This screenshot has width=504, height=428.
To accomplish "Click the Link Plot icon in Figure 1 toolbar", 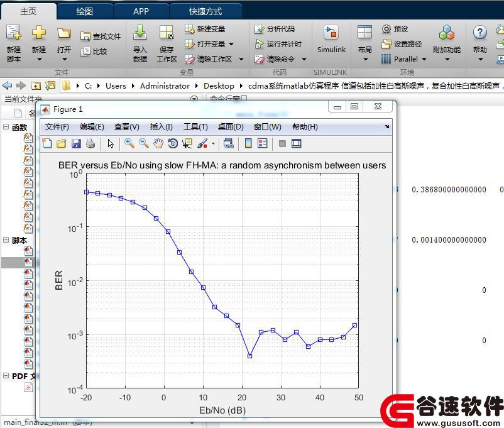I will (x=229, y=143).
